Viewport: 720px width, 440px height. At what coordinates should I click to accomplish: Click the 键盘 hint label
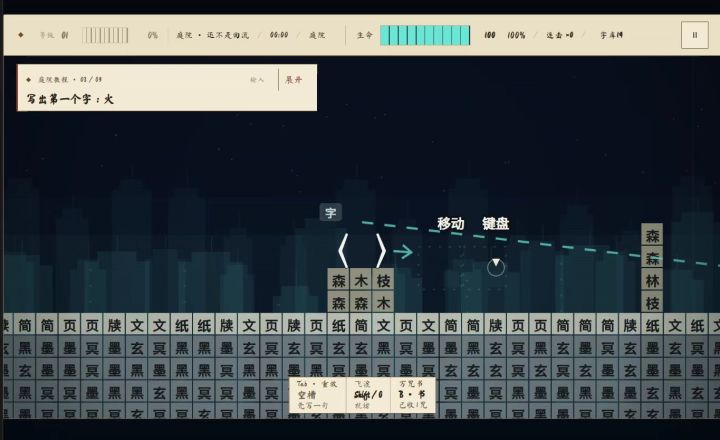tap(495, 224)
